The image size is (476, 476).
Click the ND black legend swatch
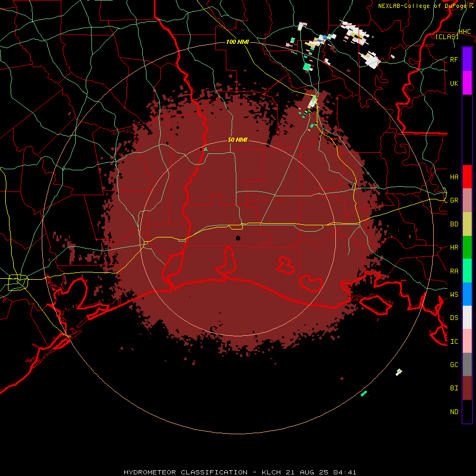pyautogui.click(x=467, y=411)
